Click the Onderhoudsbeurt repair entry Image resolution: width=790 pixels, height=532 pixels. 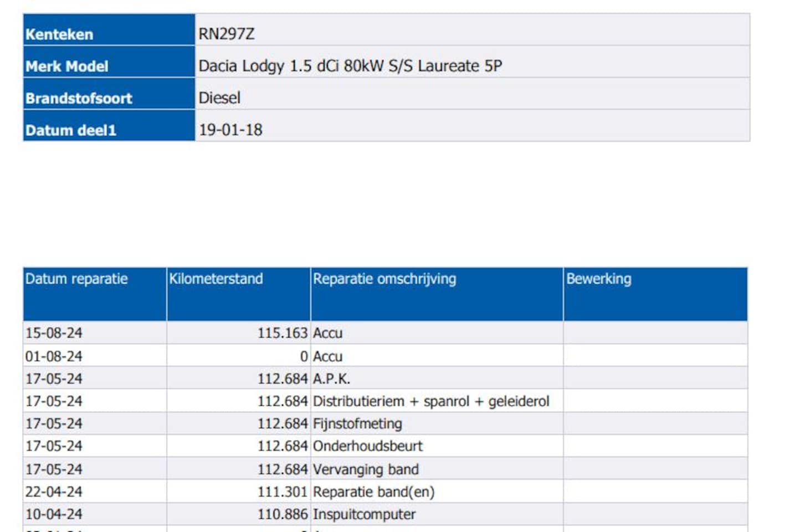pos(367,446)
